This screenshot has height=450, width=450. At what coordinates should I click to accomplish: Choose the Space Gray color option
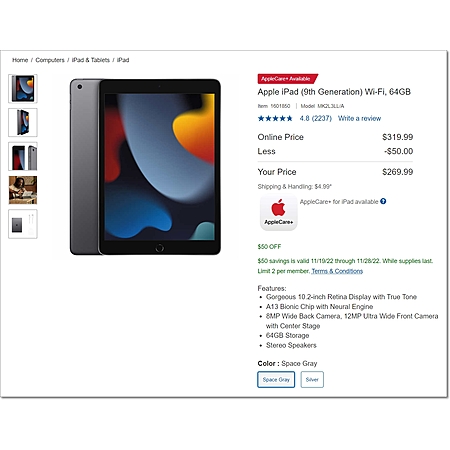[276, 379]
